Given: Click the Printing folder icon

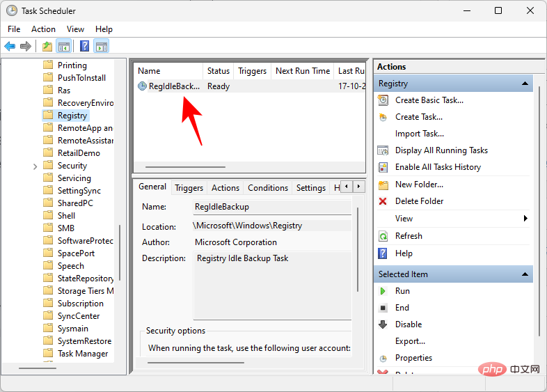Looking at the screenshot, I should [x=48, y=65].
